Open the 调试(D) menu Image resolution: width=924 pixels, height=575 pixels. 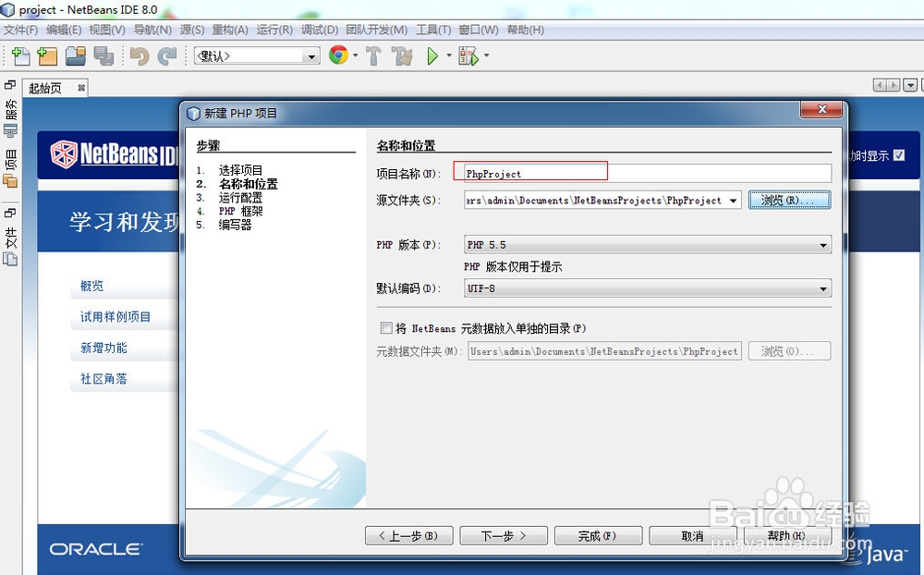(x=320, y=30)
